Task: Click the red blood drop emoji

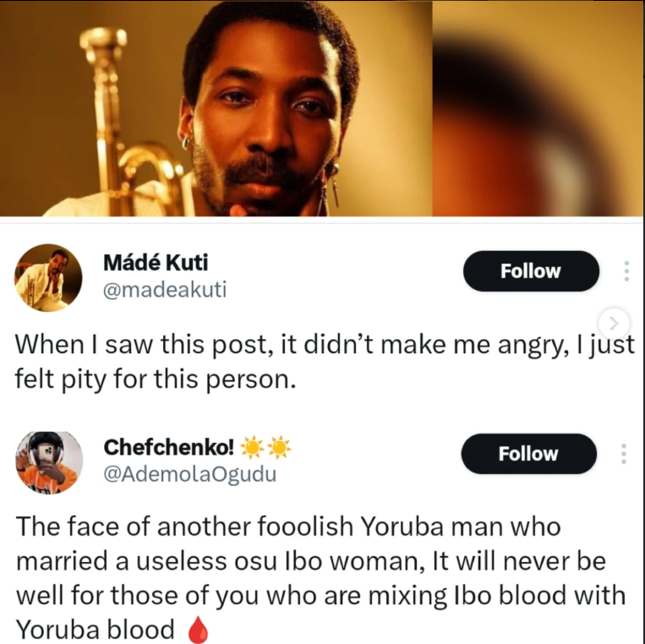Action: [x=198, y=631]
